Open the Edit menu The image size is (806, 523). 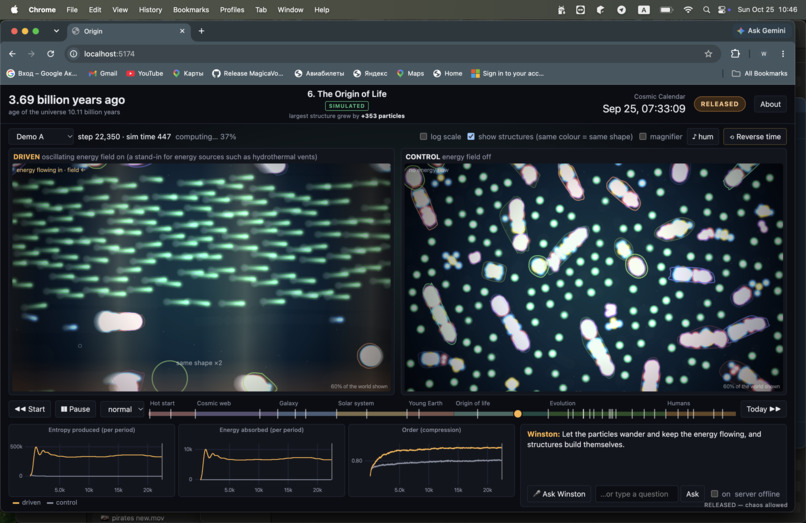pyautogui.click(x=95, y=10)
